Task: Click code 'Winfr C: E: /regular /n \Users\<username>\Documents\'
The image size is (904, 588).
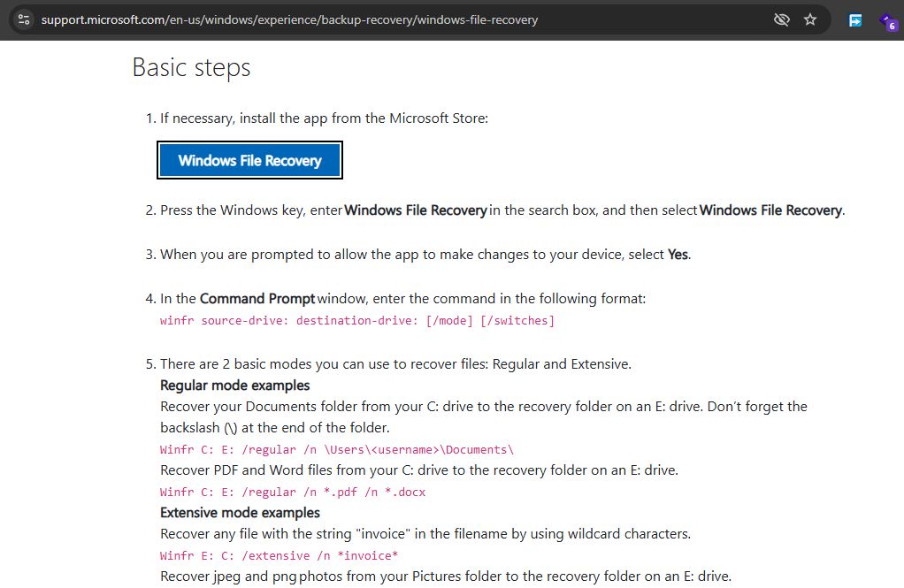Action: (x=337, y=450)
